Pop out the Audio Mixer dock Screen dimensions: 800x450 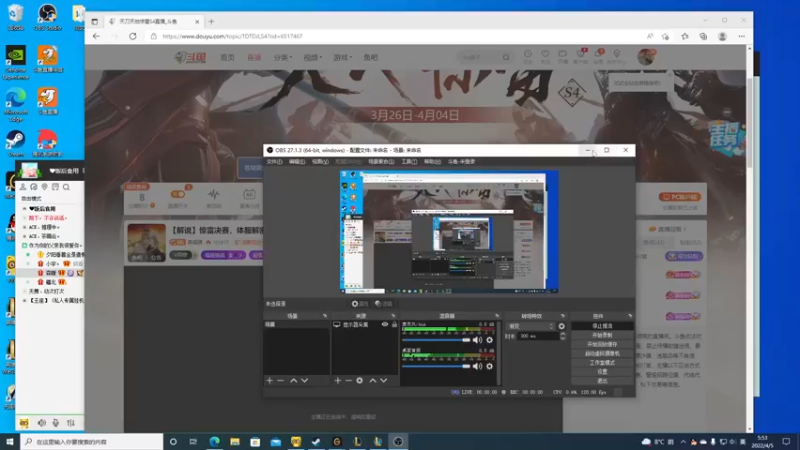497,316
